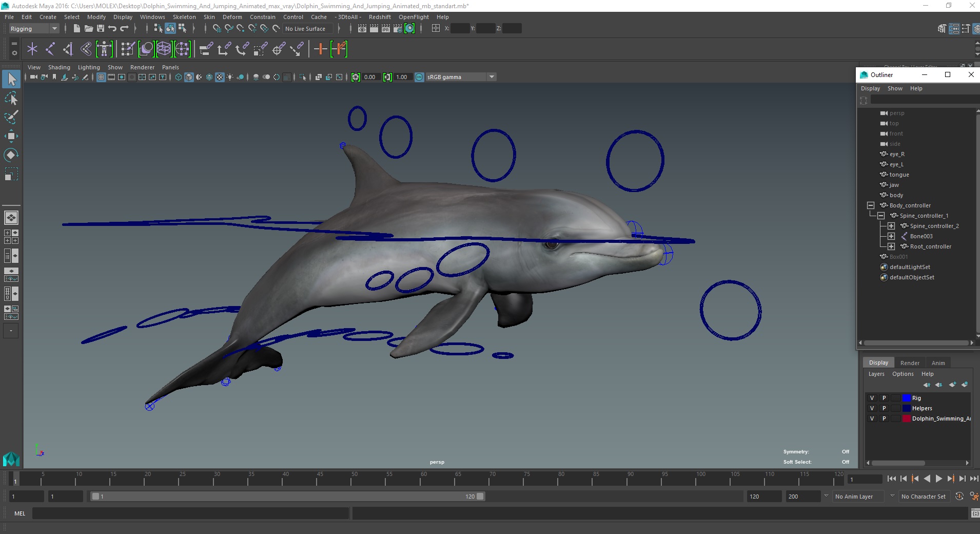
Task: Click the Redo arrow icon
Action: (x=124, y=29)
